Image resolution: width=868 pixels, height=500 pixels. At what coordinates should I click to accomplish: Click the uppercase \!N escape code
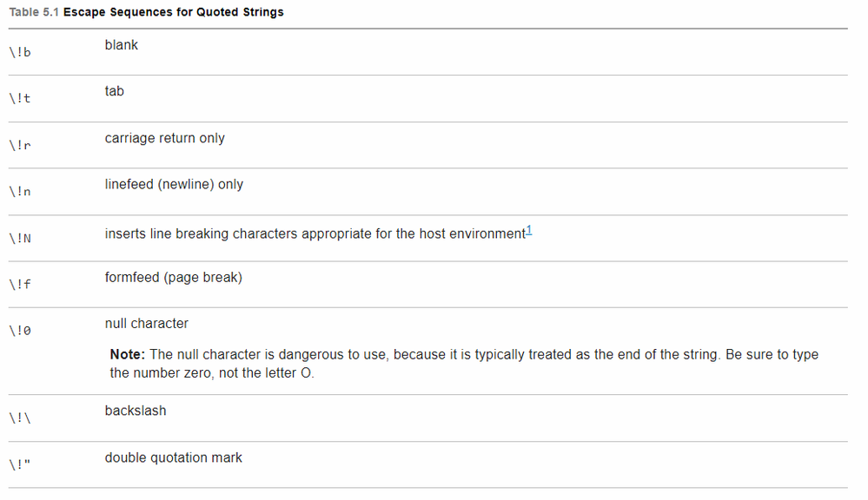coord(21,238)
